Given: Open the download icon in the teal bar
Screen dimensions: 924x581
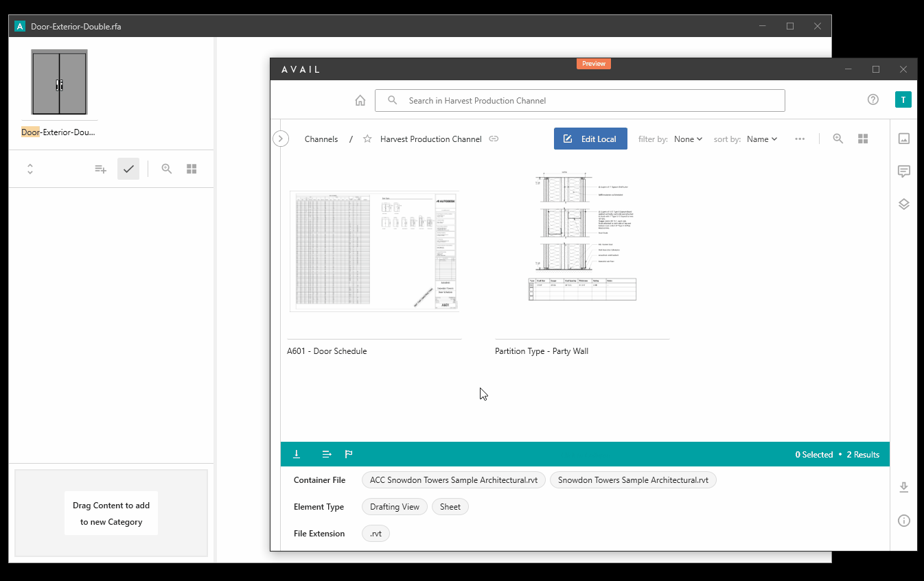Looking at the screenshot, I should coord(296,453).
